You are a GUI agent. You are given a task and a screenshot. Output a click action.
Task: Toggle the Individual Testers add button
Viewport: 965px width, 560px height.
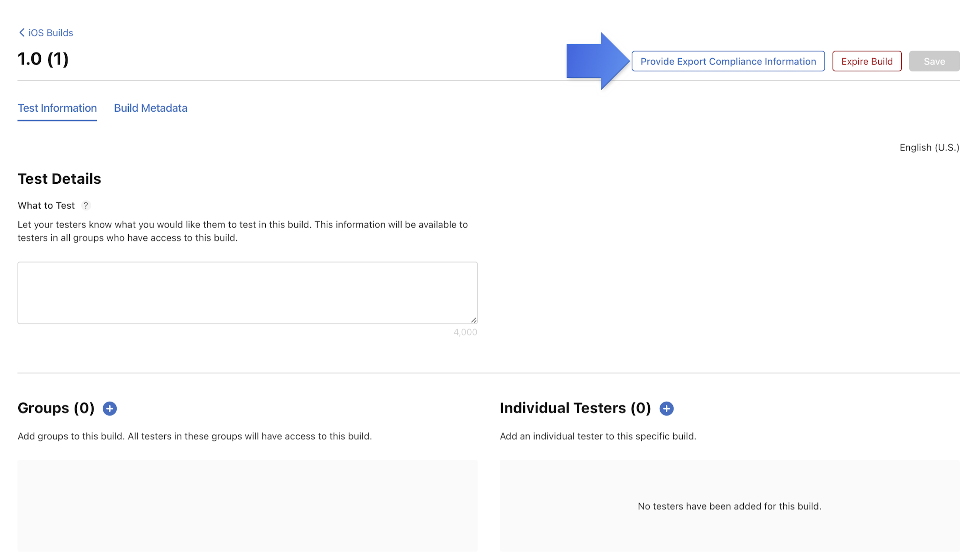point(666,408)
